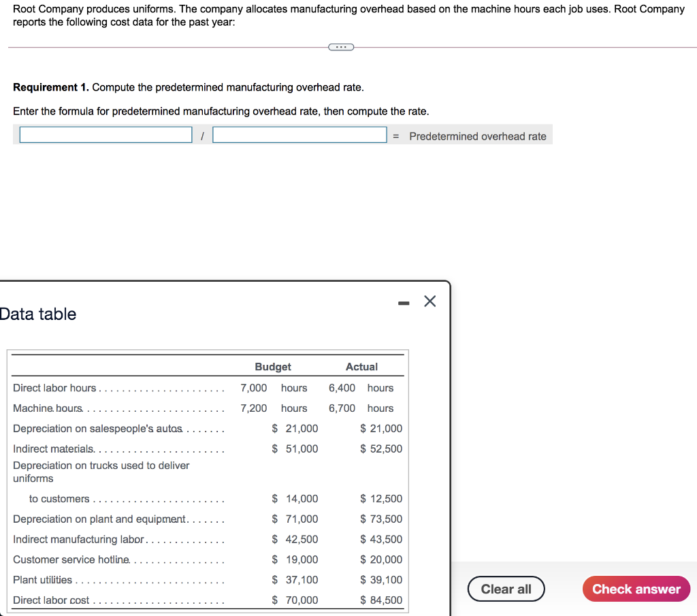Screen dimensions: 697x616
Task: Click budgeted plant utilities $37,100
Action: (x=295, y=580)
